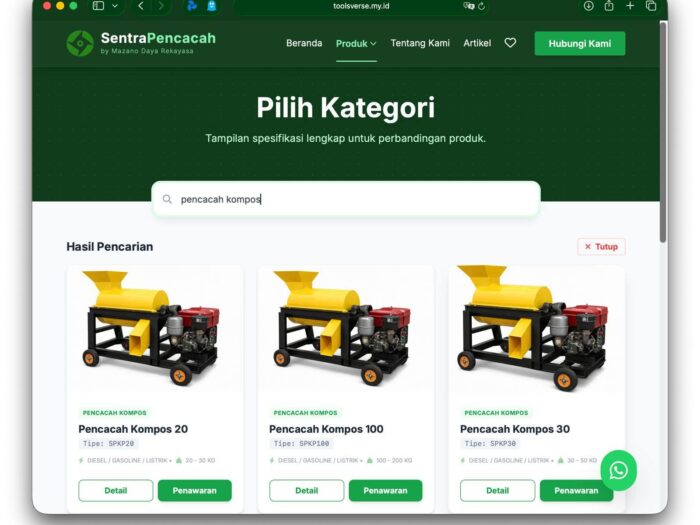Open the Beranda menu item
The height and width of the screenshot is (525, 700).
(x=304, y=43)
